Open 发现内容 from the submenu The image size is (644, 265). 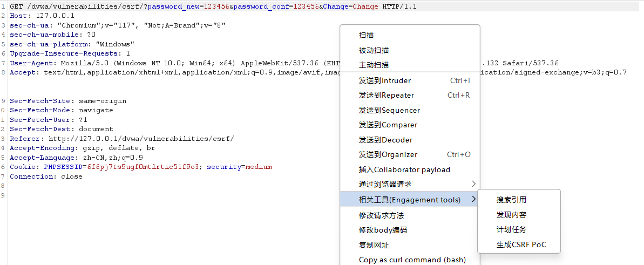511,215
